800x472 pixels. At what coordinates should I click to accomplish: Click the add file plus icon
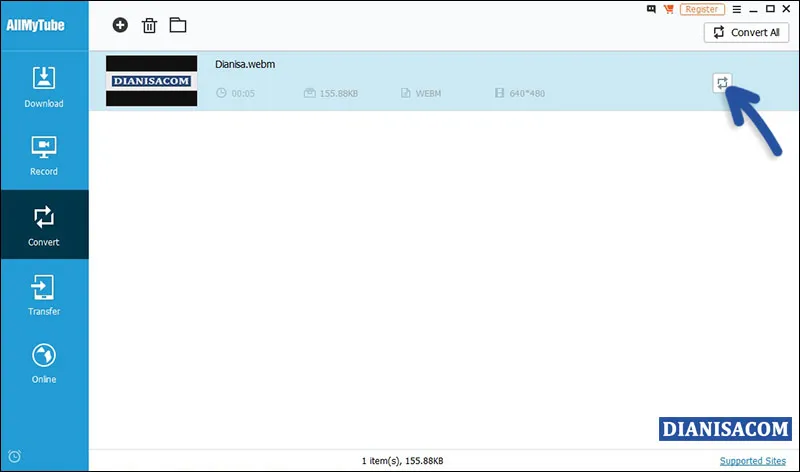tap(120, 25)
